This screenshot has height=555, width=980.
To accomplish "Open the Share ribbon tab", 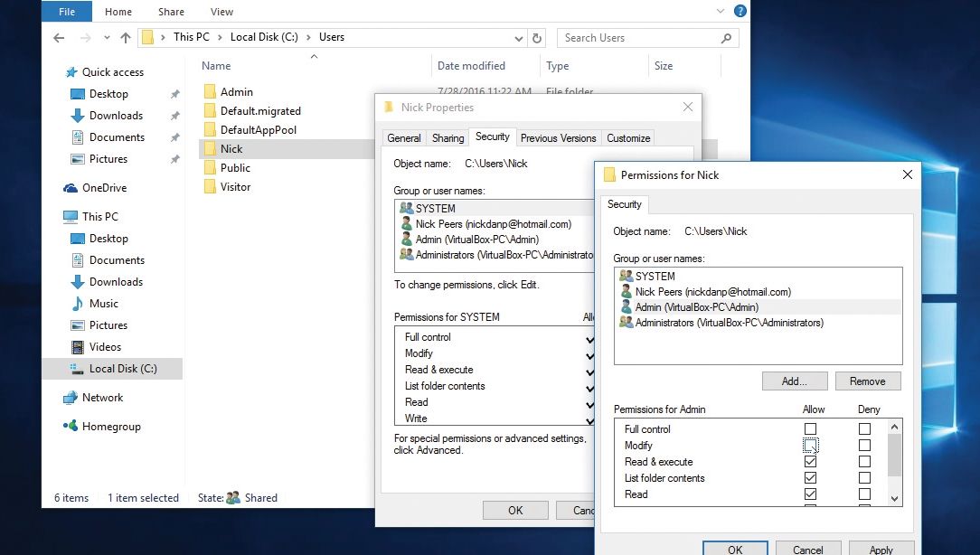I will click(171, 11).
